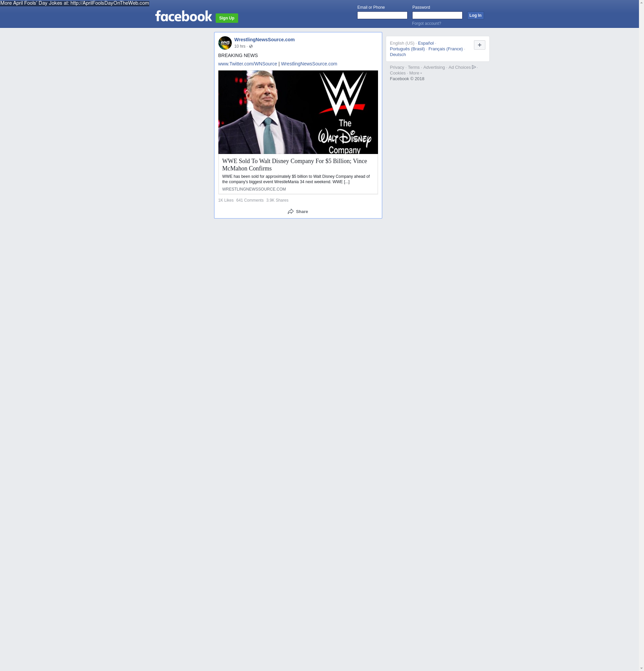Click the plus button for more languages

point(479,45)
